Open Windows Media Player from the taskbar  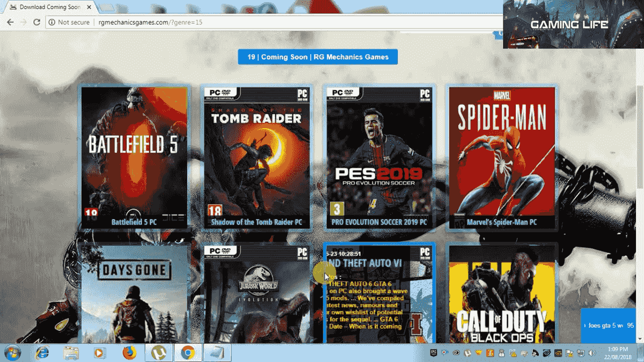[100, 353]
